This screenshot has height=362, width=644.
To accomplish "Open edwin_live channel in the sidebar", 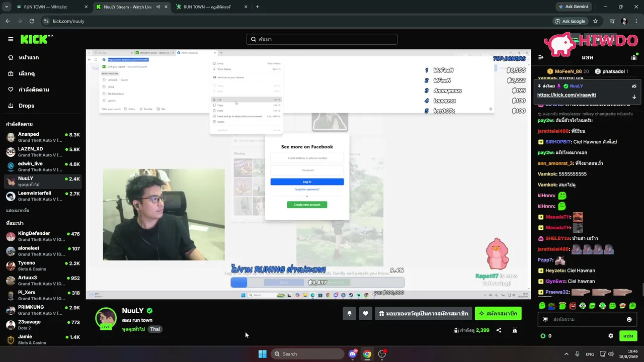I will click(43, 166).
